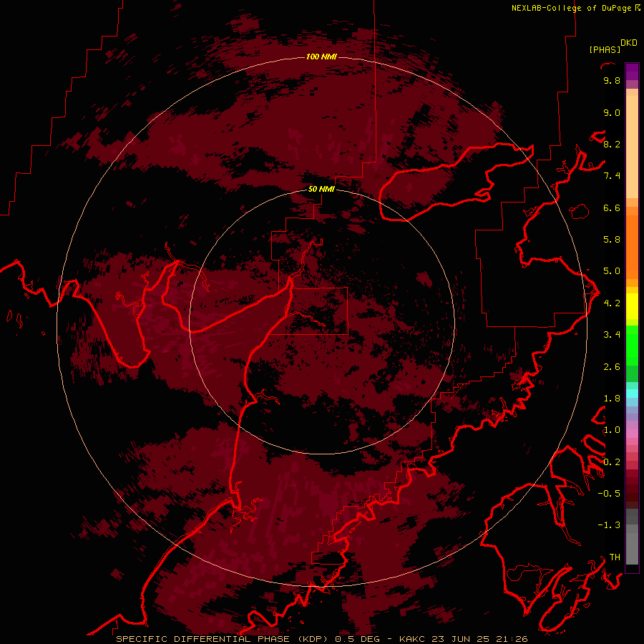The width and height of the screenshot is (644, 644).
Task: Click the 9.0 scale value
Action: 612,112
